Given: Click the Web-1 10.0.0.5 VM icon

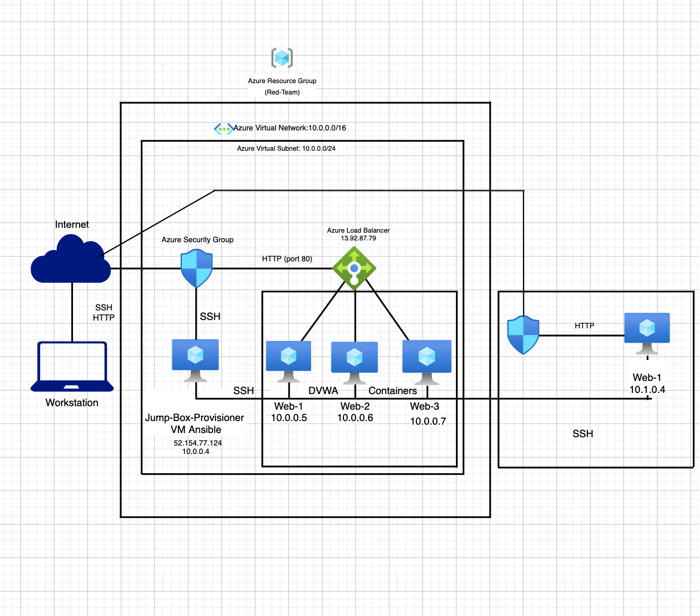Looking at the screenshot, I should [288, 362].
